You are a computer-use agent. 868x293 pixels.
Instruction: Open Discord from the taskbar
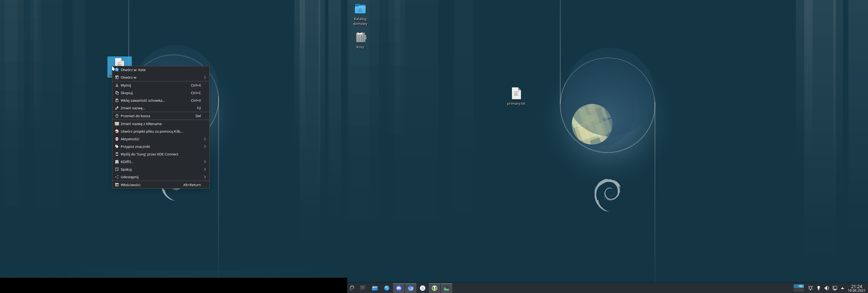(399, 288)
